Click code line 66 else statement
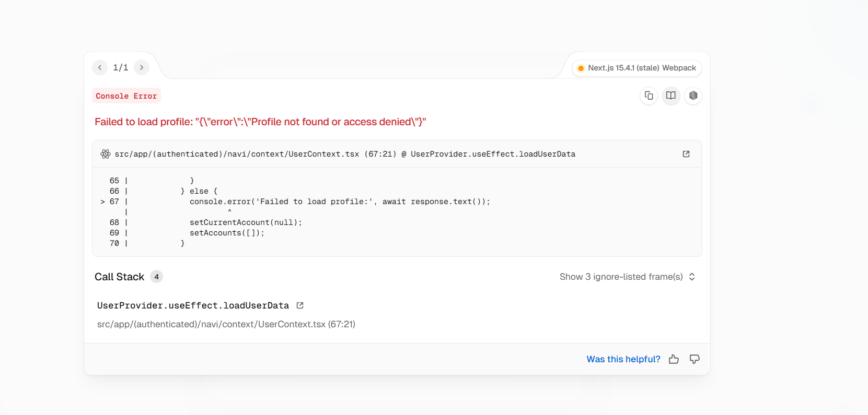 tap(199, 191)
